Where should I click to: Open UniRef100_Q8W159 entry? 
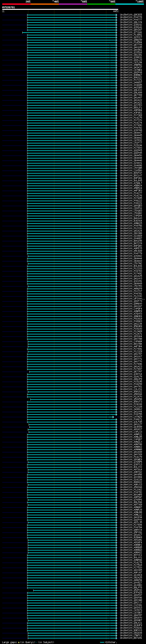click(x=131, y=40)
